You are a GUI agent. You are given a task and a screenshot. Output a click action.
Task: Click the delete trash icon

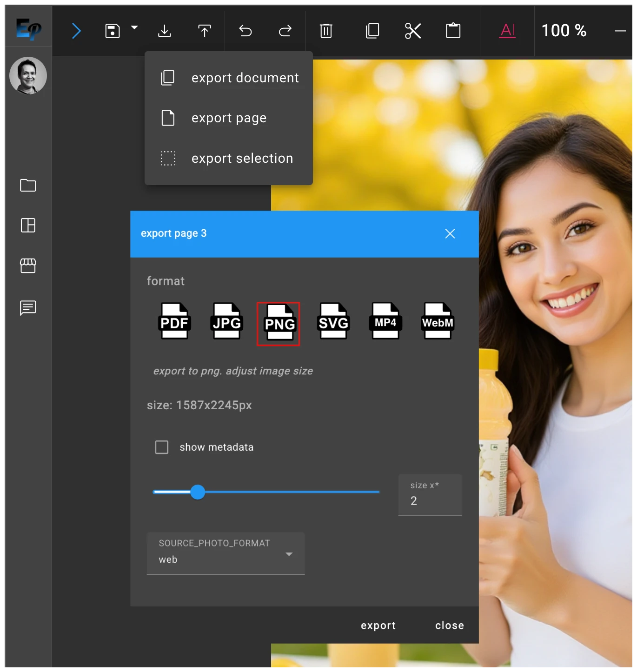pyautogui.click(x=325, y=31)
